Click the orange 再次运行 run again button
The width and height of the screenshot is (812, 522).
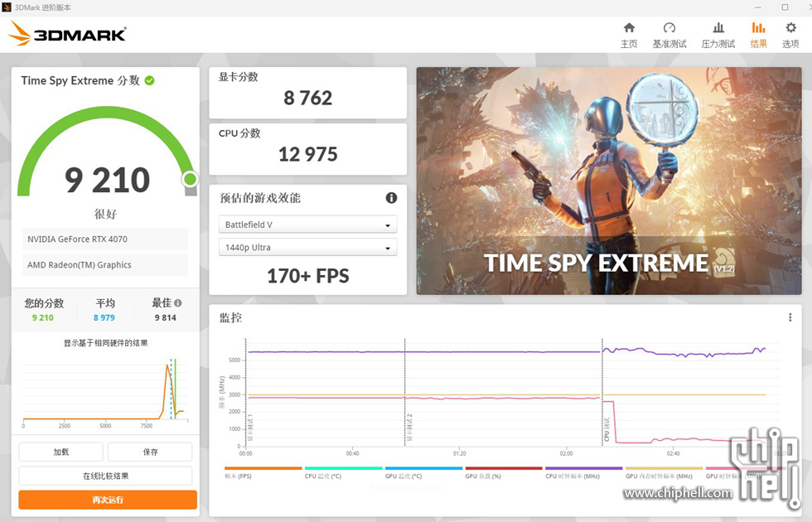tap(108, 500)
